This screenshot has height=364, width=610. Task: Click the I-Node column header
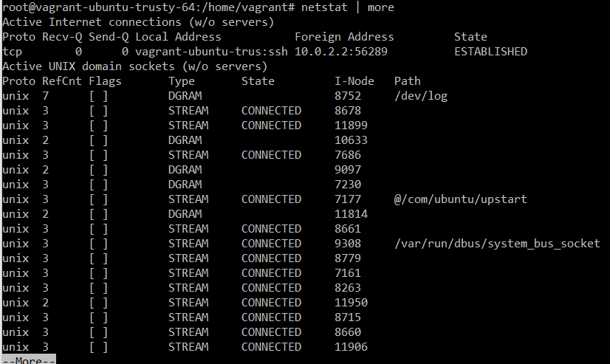click(354, 81)
